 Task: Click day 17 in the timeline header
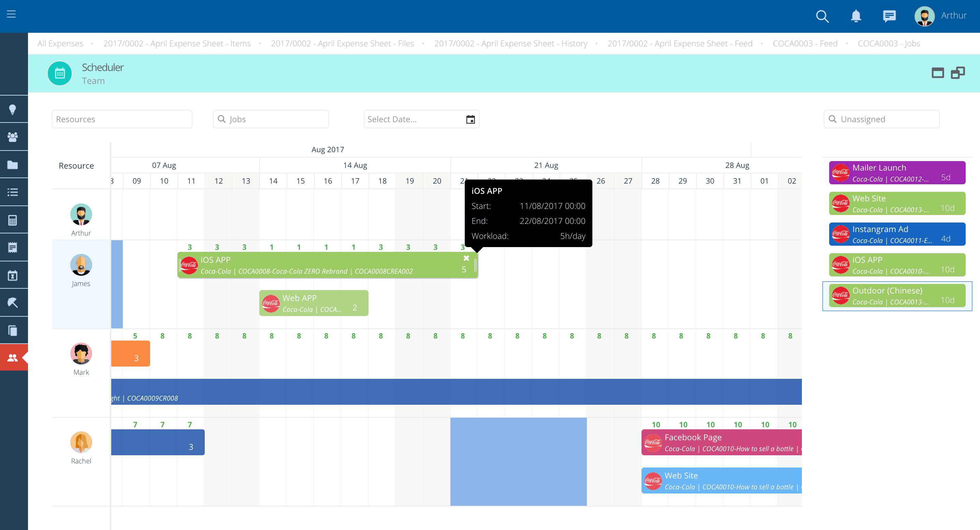coord(355,181)
